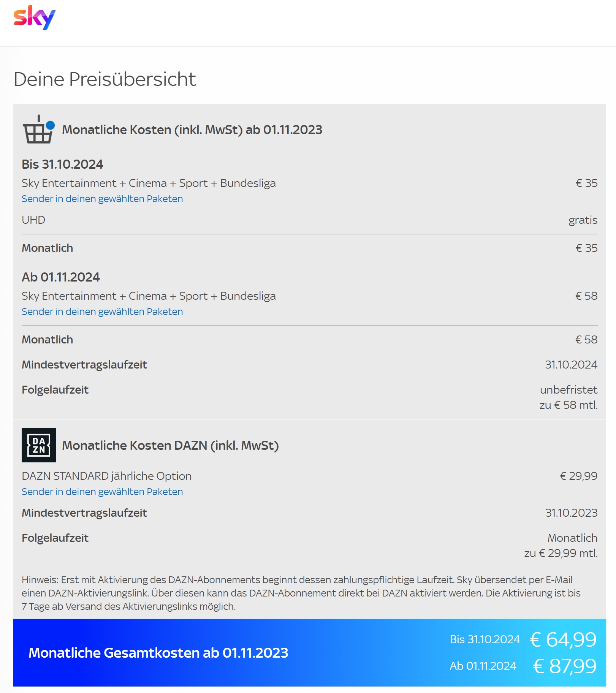
Task: Open channel list link under DAZN STANDARD
Action: (102, 492)
